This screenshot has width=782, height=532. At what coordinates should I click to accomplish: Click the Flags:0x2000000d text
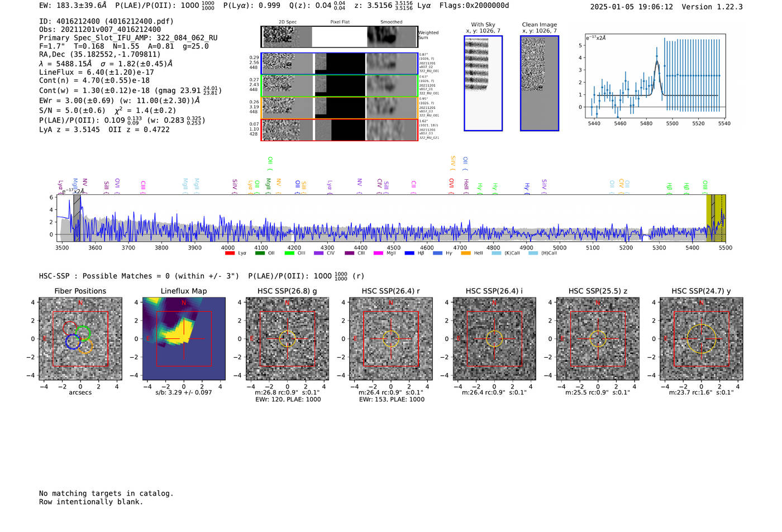(474, 6)
